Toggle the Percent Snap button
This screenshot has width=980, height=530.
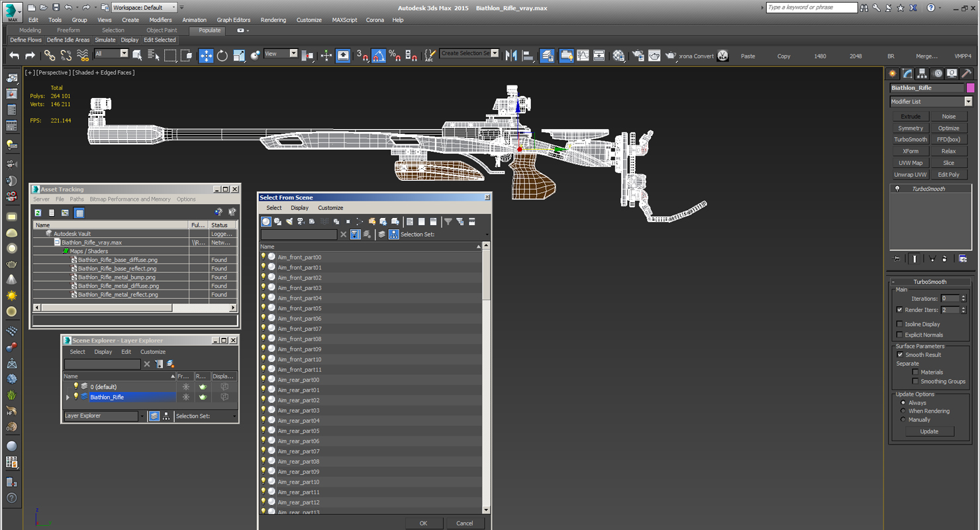[x=395, y=56]
